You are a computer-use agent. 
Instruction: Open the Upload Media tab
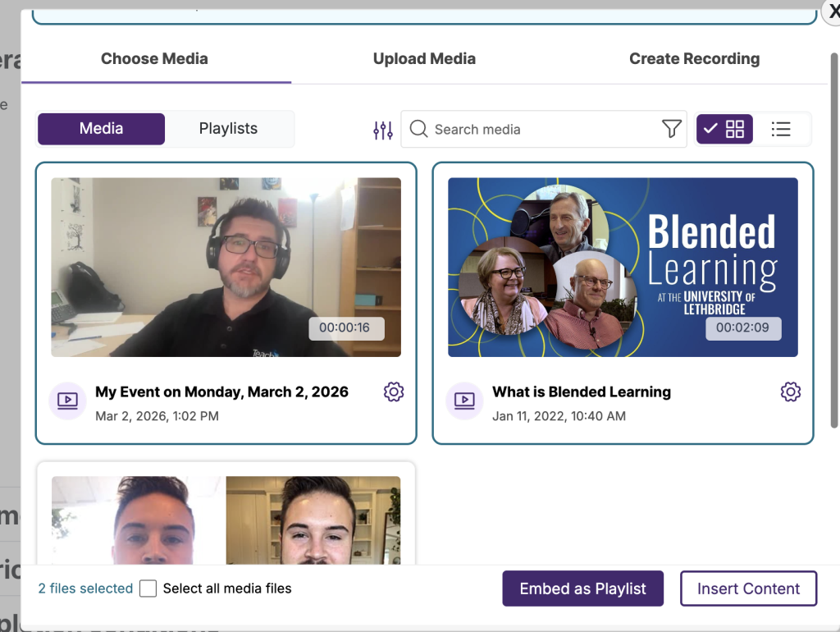click(x=424, y=58)
